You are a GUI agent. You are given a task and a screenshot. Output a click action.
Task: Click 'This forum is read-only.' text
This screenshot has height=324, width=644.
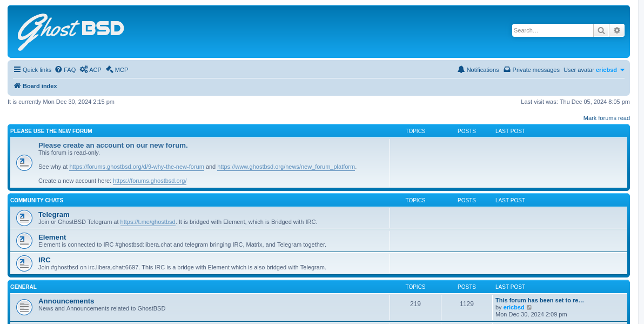click(69, 153)
